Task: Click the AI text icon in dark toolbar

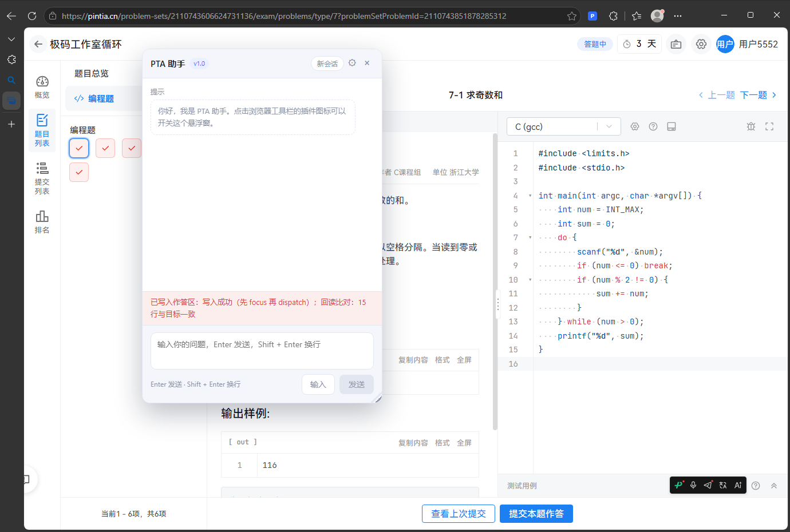Action: pos(738,485)
